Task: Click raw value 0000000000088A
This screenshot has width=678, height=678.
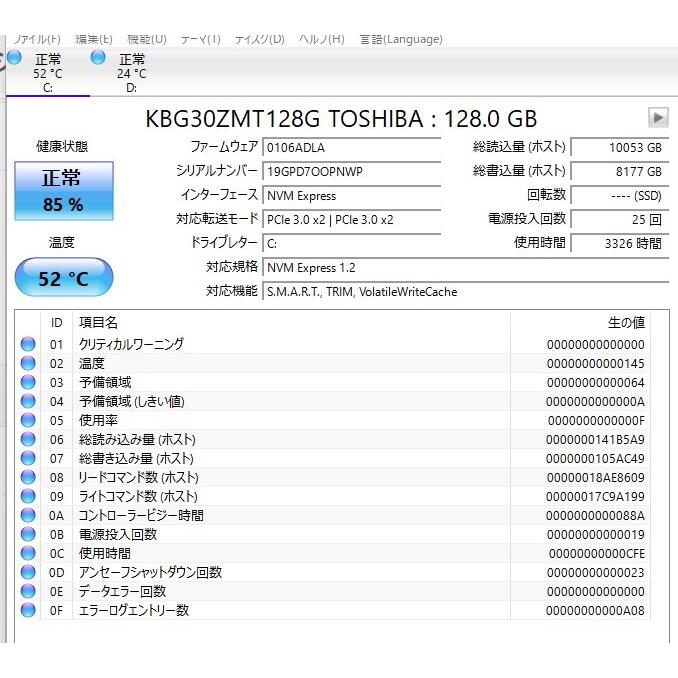Action: (x=595, y=516)
